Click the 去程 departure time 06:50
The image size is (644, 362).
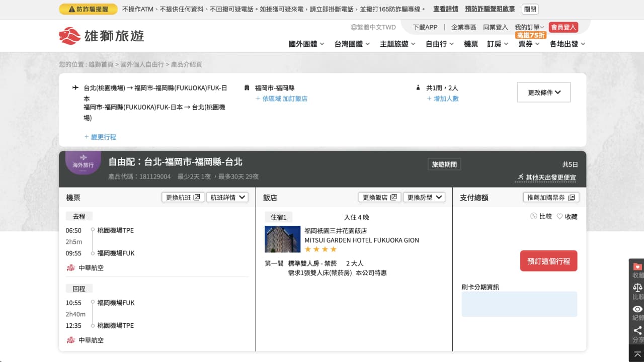(x=73, y=231)
